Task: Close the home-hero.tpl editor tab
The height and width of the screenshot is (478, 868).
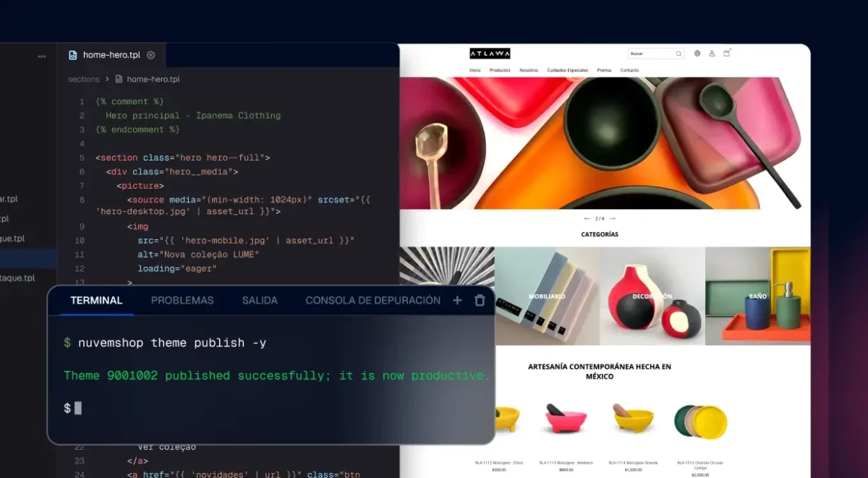Action: point(150,55)
